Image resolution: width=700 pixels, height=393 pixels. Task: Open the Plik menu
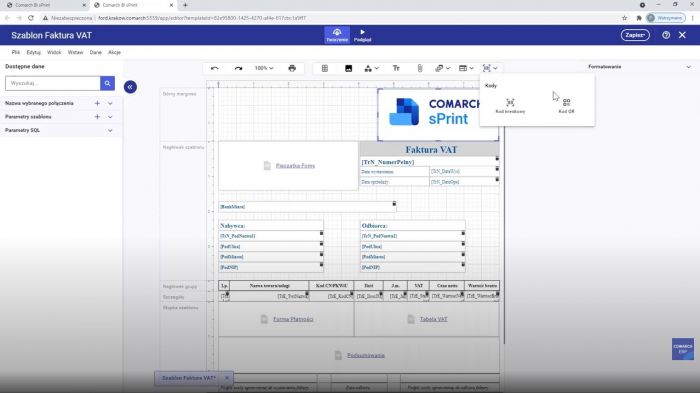[x=16, y=52]
